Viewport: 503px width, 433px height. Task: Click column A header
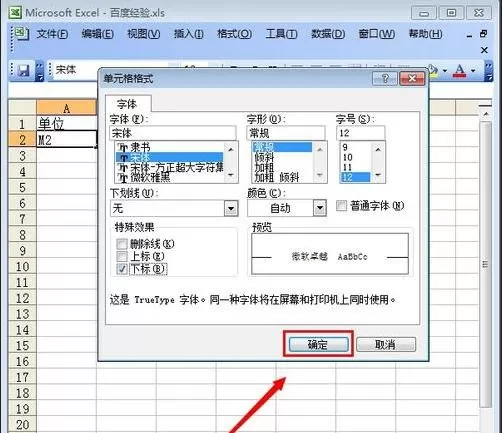coord(66,108)
